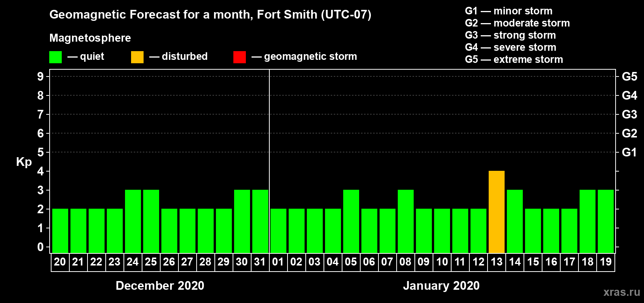Click the G5 label on right axis
This screenshot has height=303, width=644.
tap(630, 77)
